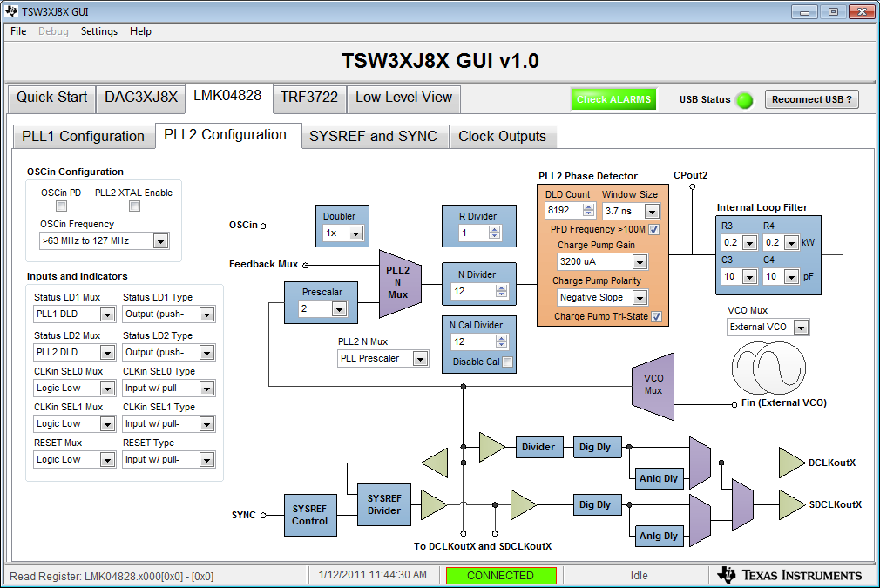The height and width of the screenshot is (588, 880).
Task: Open CLKin SEL0 Type dropdown
Action: pos(207,389)
